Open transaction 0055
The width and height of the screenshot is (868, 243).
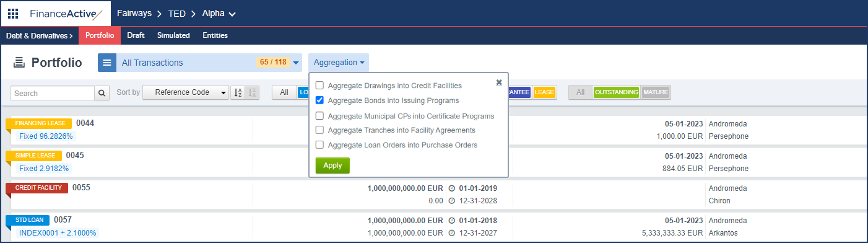click(x=81, y=187)
